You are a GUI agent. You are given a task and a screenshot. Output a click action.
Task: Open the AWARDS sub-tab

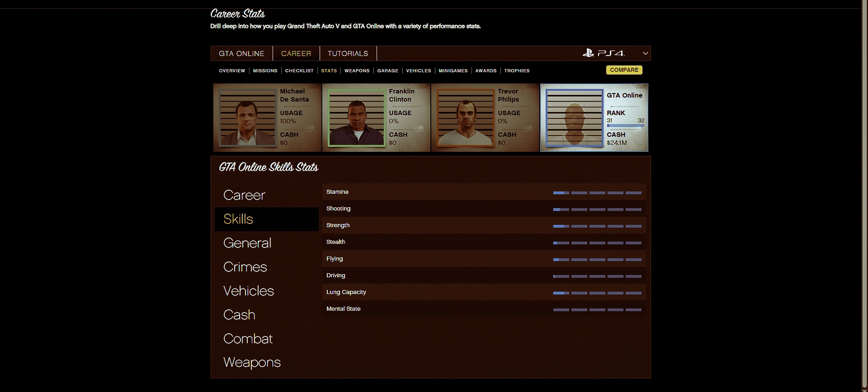tap(486, 71)
